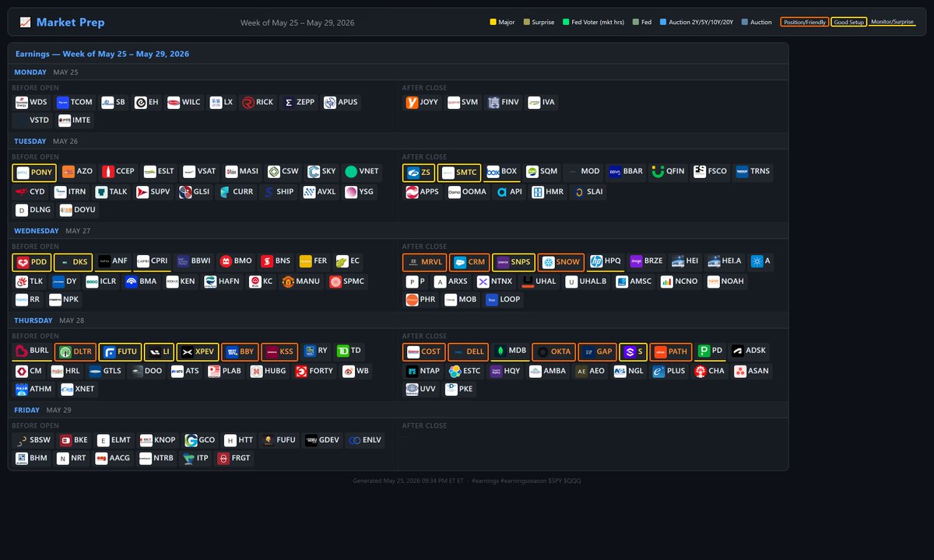Select the DLTR green tree logo

tap(65, 352)
